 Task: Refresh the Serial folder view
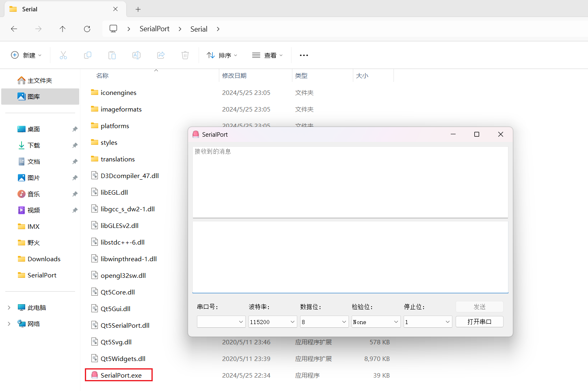tap(87, 29)
